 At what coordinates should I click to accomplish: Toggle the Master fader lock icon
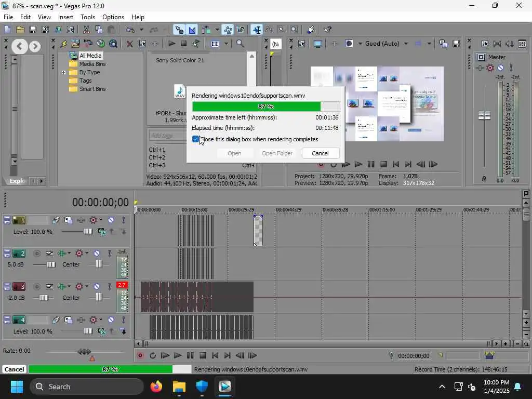484,179
